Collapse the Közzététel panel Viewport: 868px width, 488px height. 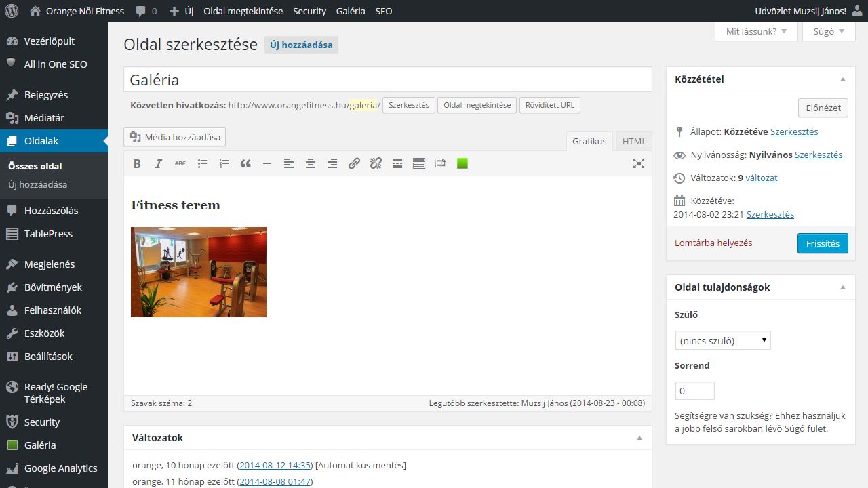843,79
